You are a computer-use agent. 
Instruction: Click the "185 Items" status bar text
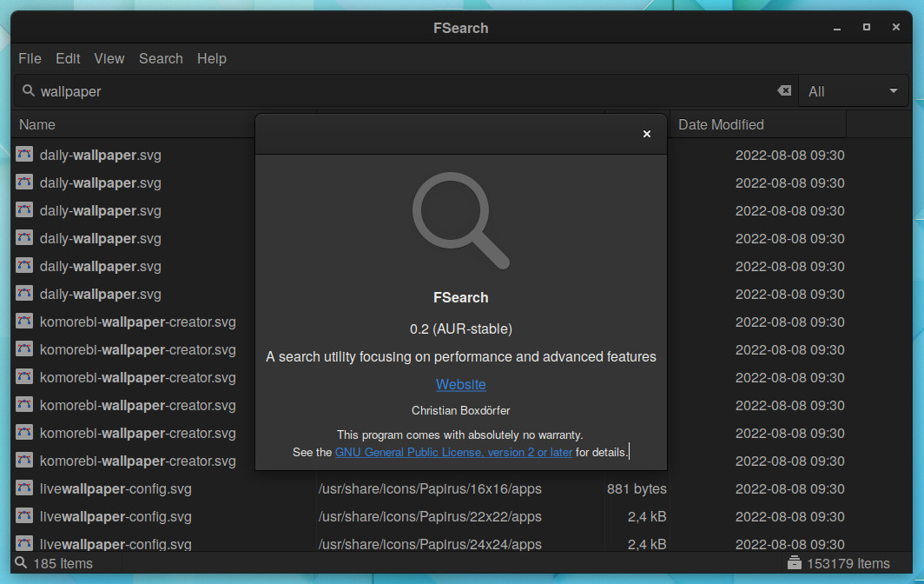coord(63,563)
